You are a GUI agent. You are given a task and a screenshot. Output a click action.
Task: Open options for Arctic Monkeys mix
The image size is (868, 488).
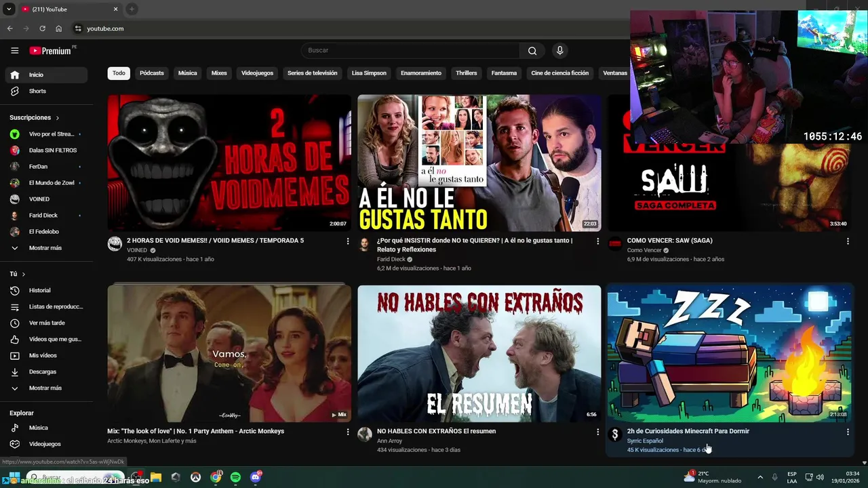click(348, 432)
